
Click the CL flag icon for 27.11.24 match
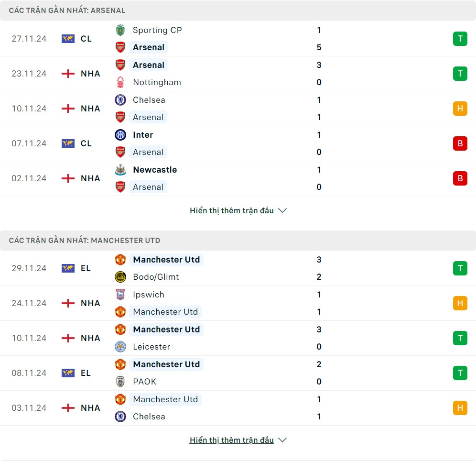coord(68,39)
